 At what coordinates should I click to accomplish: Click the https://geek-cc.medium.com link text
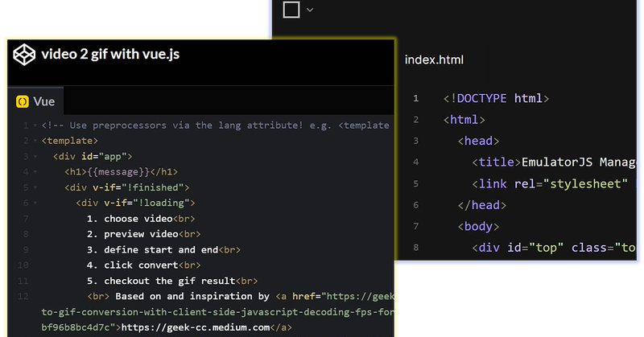click(196, 327)
